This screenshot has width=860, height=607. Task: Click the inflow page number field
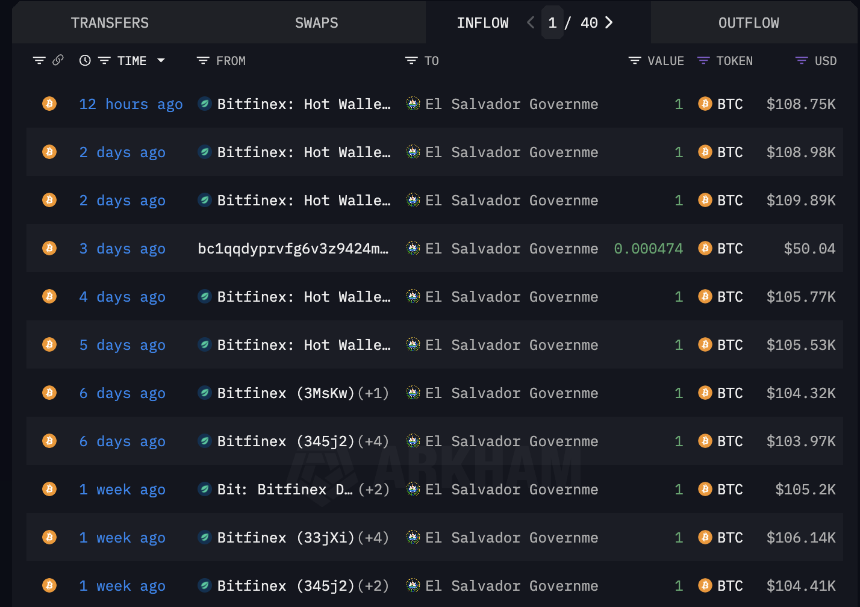[x=552, y=22]
